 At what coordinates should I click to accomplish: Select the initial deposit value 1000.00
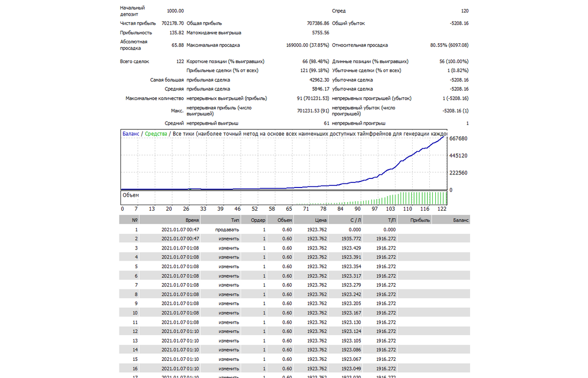click(175, 11)
